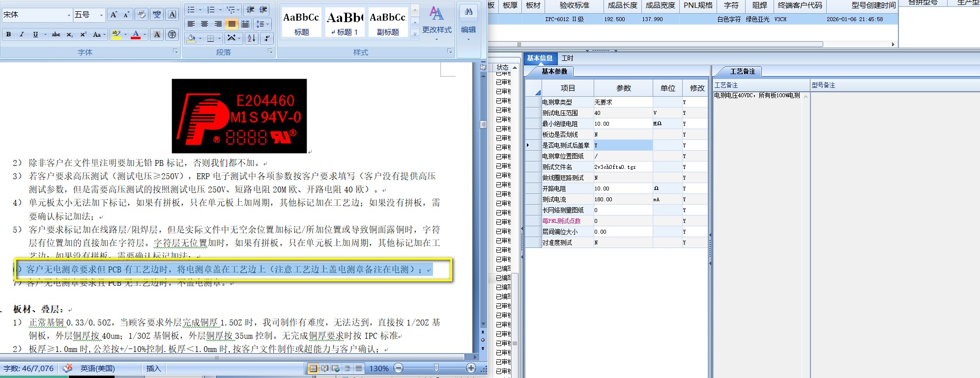This screenshot has width=980, height=378.
Task: Clear formatting with the eraser icon
Action: click(142, 15)
